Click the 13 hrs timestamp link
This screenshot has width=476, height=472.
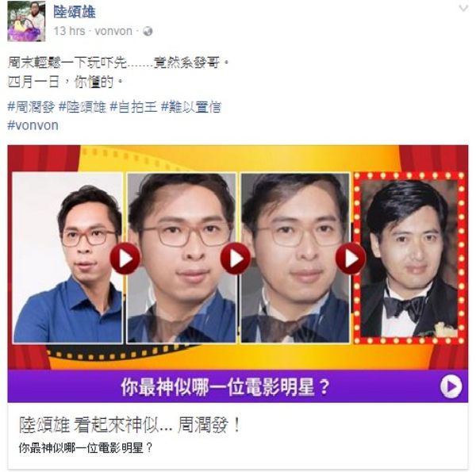coord(70,31)
